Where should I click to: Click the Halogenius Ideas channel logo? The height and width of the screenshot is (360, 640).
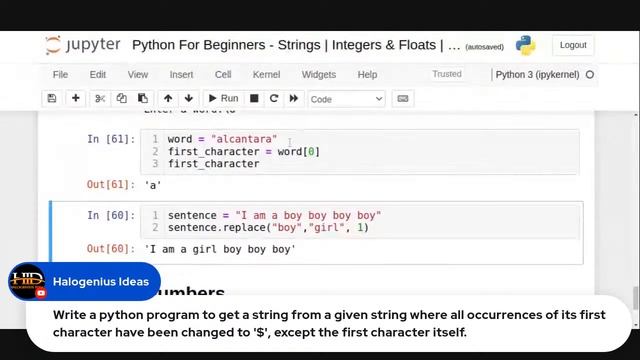(27, 282)
